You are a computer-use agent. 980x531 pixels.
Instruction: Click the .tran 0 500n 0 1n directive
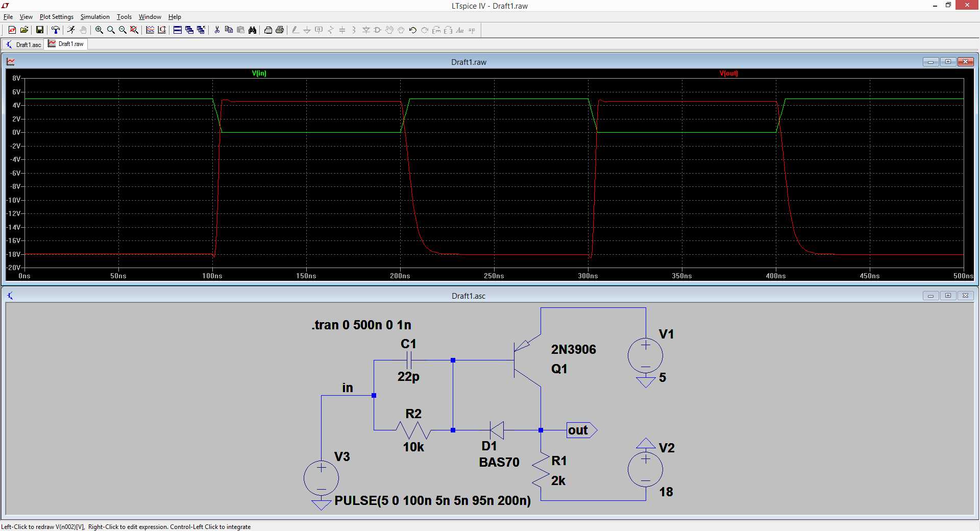[361, 325]
